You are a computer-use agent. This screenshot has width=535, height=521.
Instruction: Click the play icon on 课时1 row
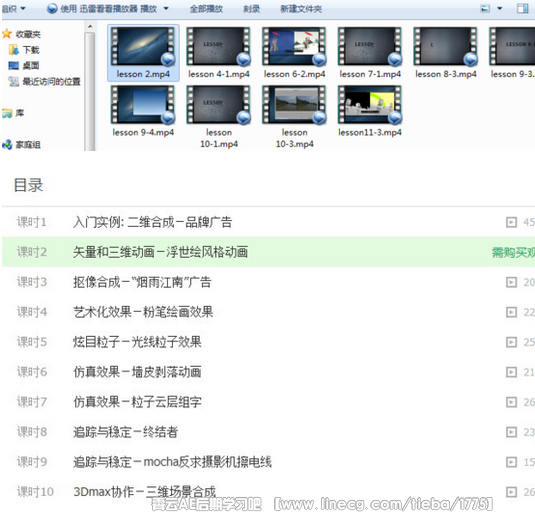(511, 222)
